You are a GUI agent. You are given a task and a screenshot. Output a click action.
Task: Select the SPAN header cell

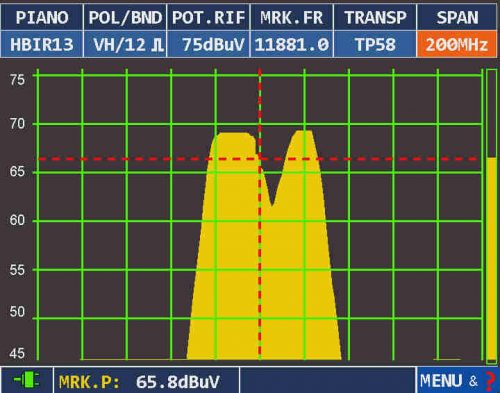457,17
